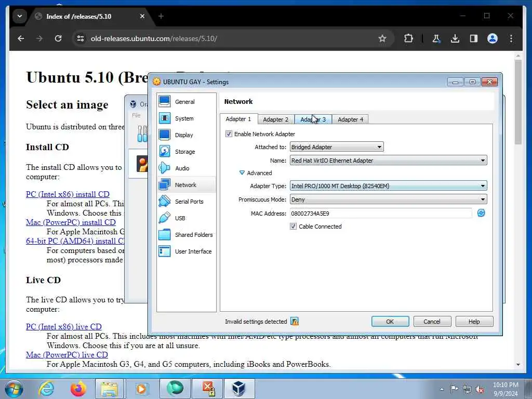Generate a new random MAC address

point(481,213)
